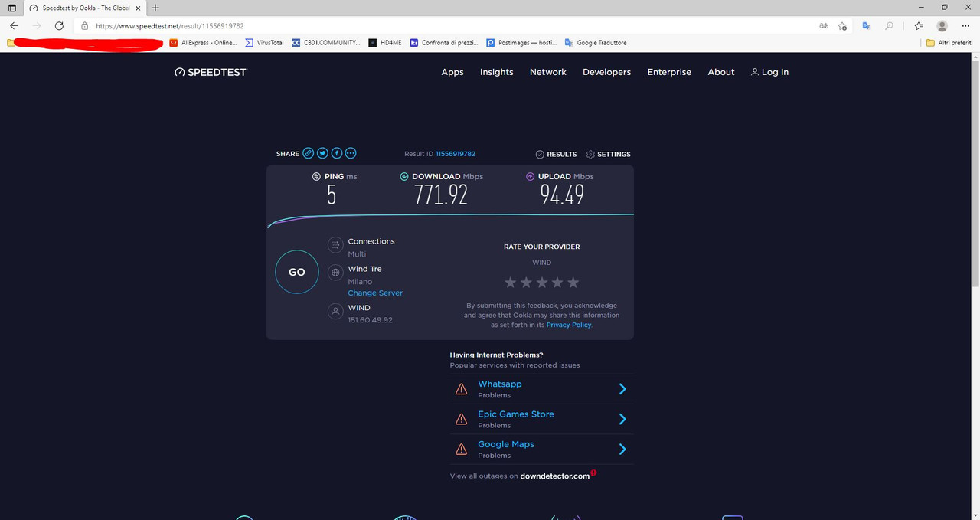
Task: Expand Whatsapp problems chevron
Action: click(x=622, y=389)
